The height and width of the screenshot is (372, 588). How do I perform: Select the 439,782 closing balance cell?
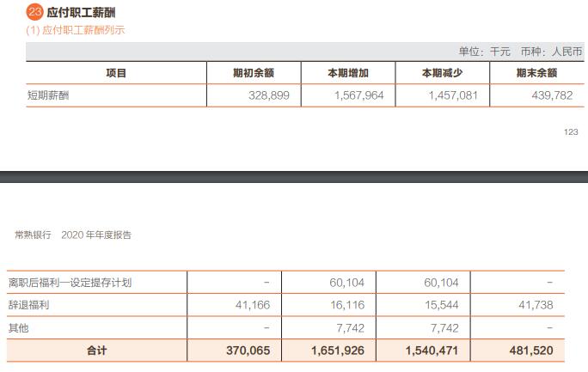point(551,95)
